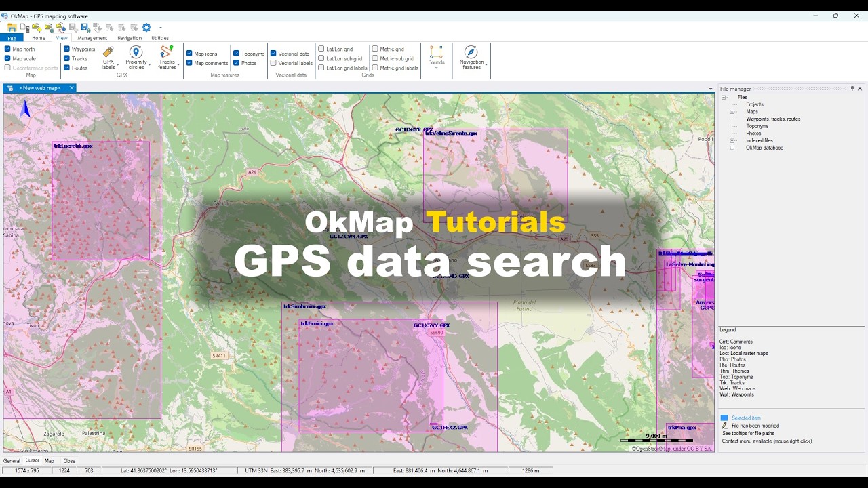Disable the Map icons checkbox
Screen dimensions: 868x488
(189, 53)
